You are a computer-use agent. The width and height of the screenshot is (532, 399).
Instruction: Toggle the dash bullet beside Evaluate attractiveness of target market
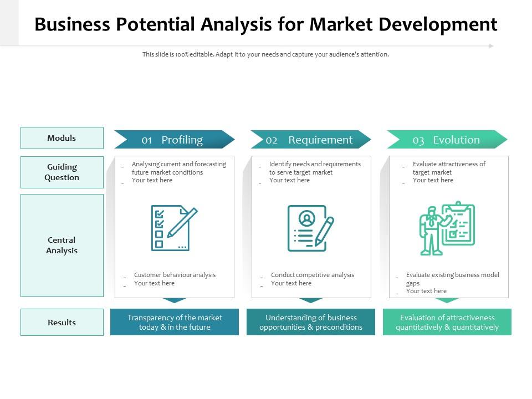point(403,166)
